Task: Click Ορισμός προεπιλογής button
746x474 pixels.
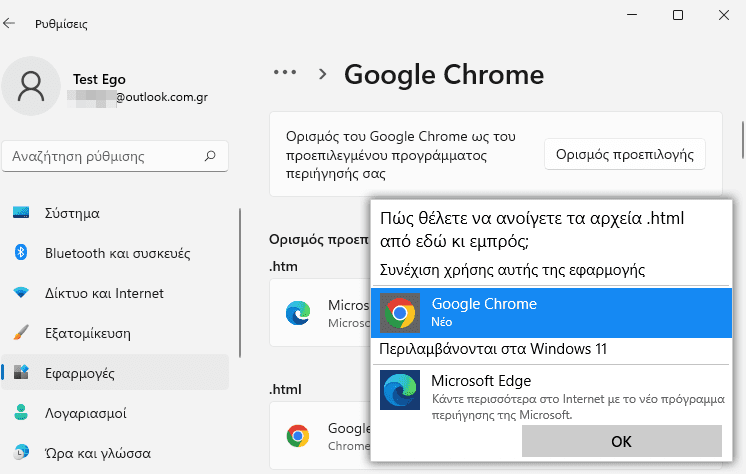Action: 625,154
